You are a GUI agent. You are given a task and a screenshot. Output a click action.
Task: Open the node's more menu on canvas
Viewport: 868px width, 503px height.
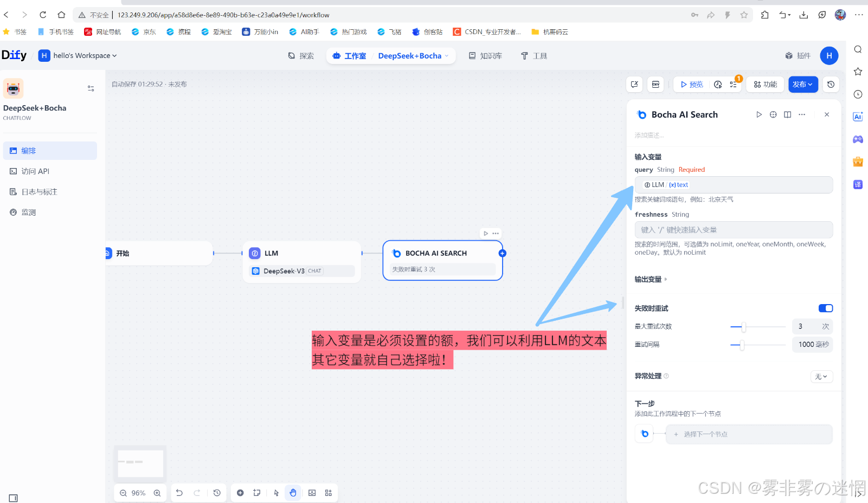pos(496,234)
